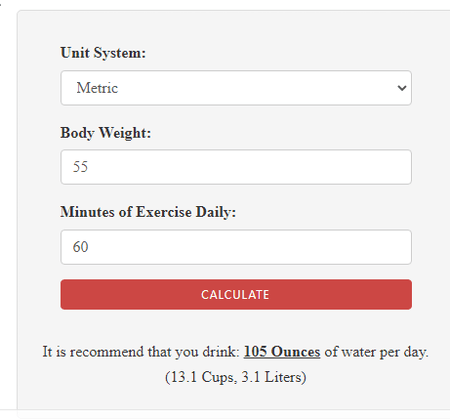Focus the Body Weight input field
This screenshot has width=450, height=420.
[x=236, y=167]
